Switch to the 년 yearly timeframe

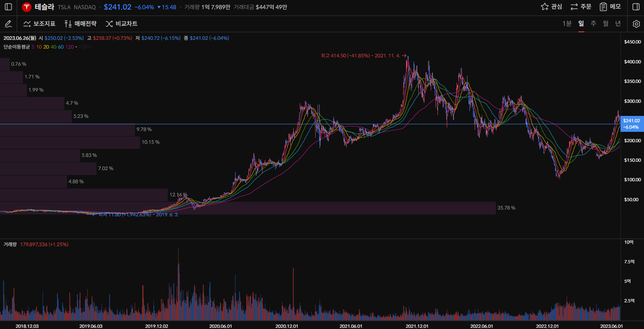[x=618, y=24]
